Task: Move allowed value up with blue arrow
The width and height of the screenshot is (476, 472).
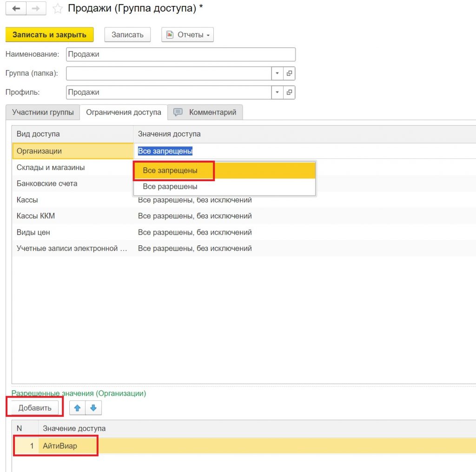Action: pos(78,408)
